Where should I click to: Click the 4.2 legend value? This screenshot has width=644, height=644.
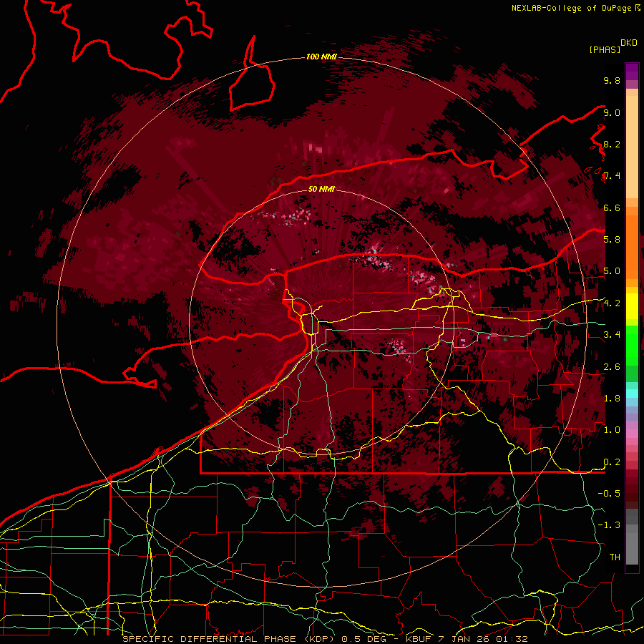pyautogui.click(x=612, y=303)
